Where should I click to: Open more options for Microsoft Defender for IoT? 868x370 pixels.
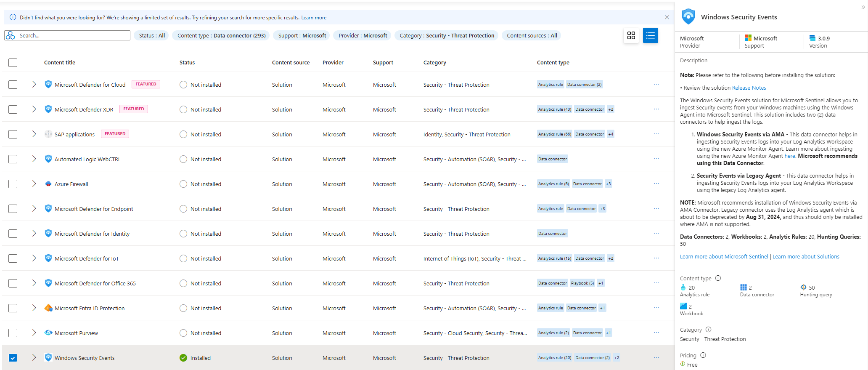(656, 258)
